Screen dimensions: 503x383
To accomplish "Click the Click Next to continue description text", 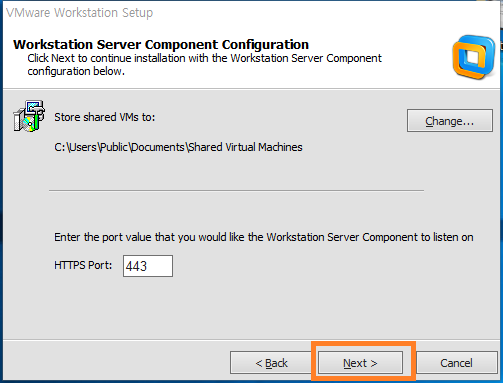I will pyautogui.click(x=204, y=65).
